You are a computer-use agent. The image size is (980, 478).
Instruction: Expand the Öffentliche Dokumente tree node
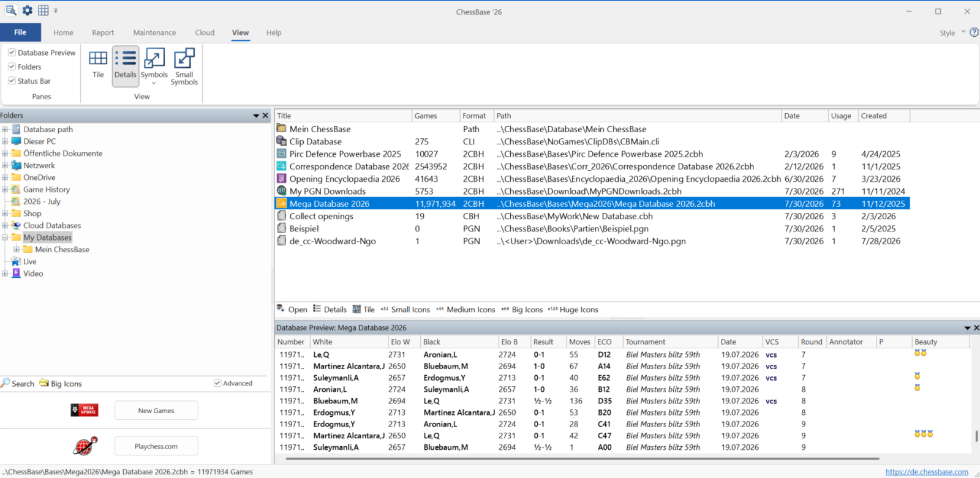(5, 154)
